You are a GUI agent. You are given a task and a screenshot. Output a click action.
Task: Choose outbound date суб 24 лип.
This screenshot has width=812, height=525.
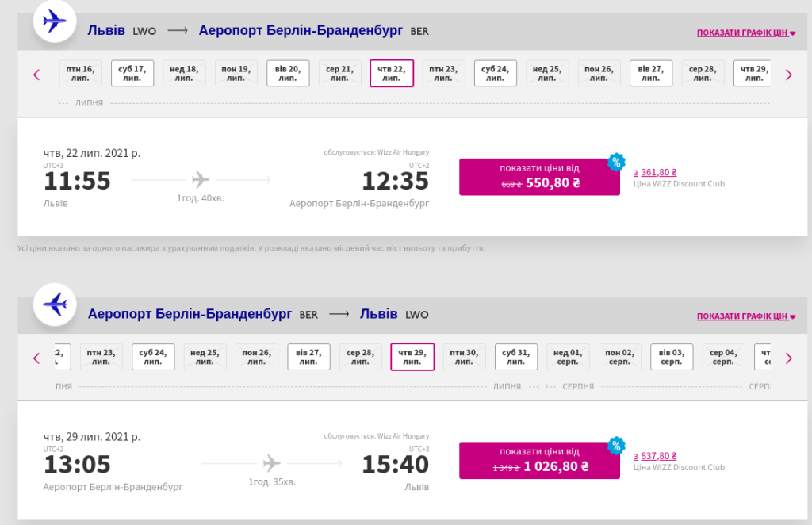click(495, 74)
